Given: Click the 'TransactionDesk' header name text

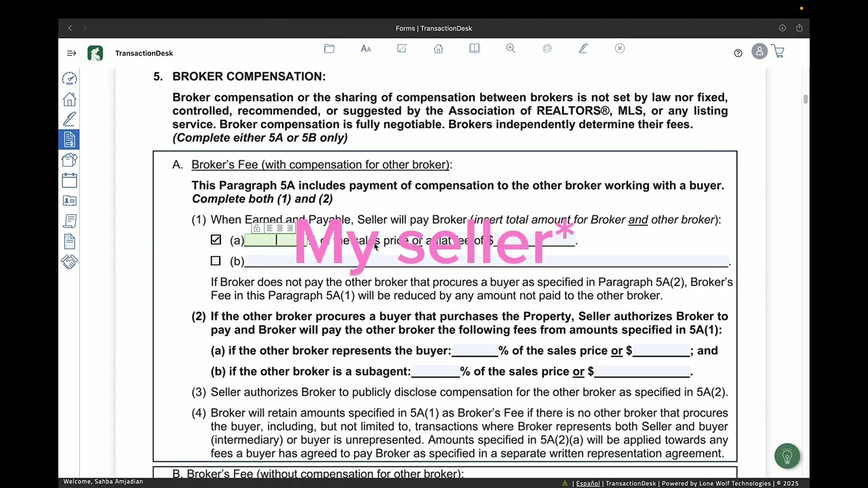Looking at the screenshot, I should [x=144, y=53].
